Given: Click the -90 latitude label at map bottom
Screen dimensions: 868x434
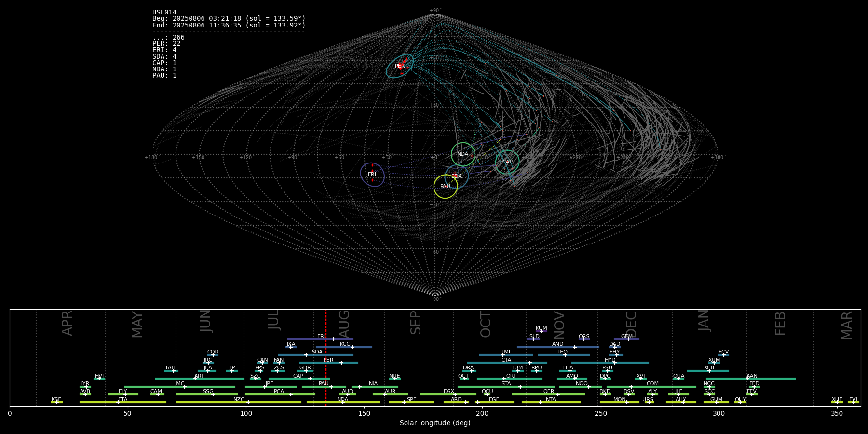Looking at the screenshot, I should (x=435, y=299).
